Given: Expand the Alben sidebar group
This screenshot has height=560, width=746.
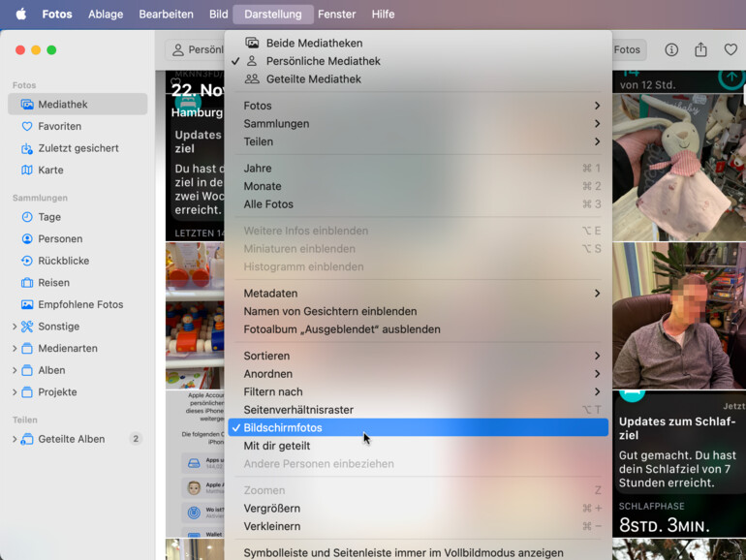Looking at the screenshot, I should tap(15, 370).
